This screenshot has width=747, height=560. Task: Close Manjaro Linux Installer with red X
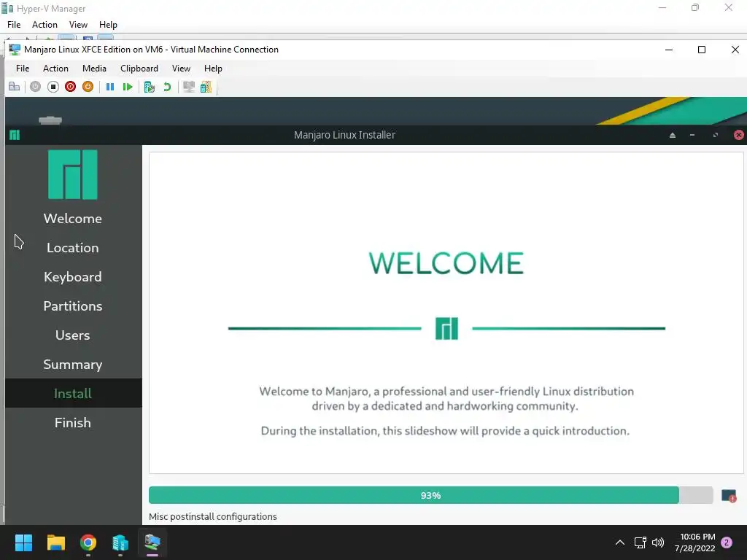(x=739, y=135)
